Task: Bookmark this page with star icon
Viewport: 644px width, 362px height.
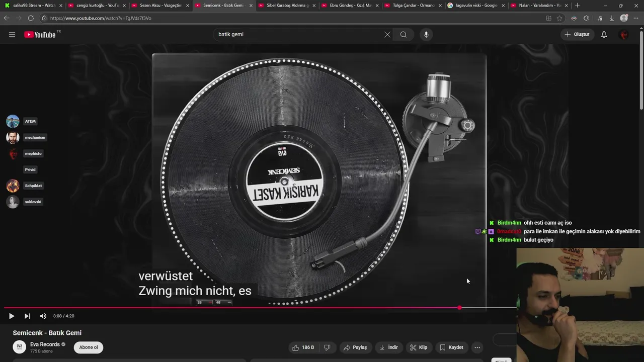Action: pos(559,18)
